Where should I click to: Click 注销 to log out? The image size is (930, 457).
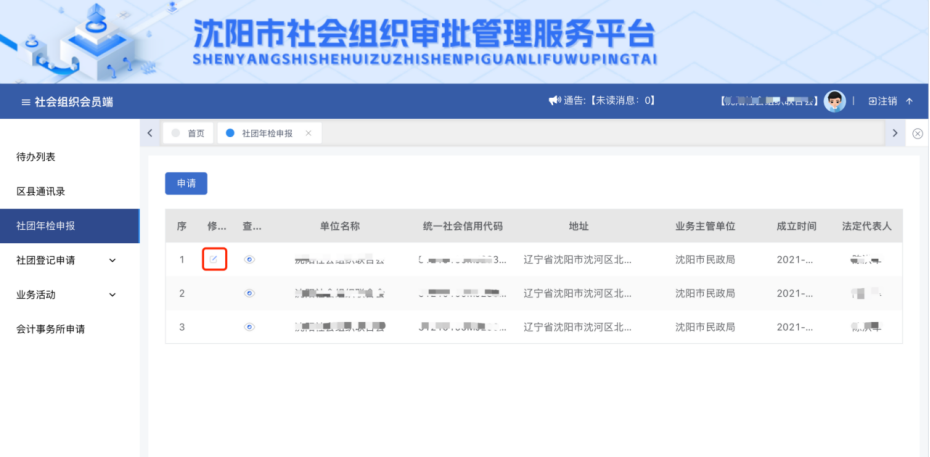885,101
